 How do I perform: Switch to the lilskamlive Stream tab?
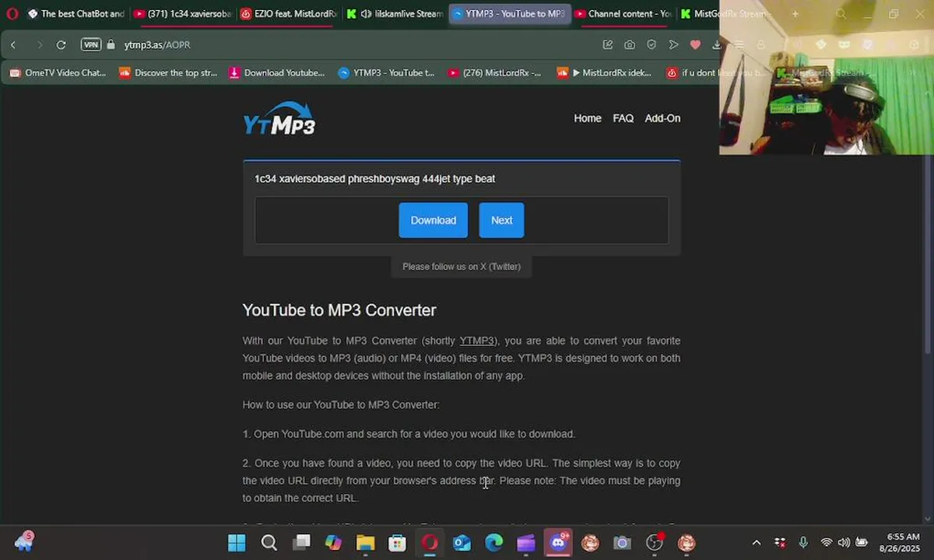pos(395,14)
